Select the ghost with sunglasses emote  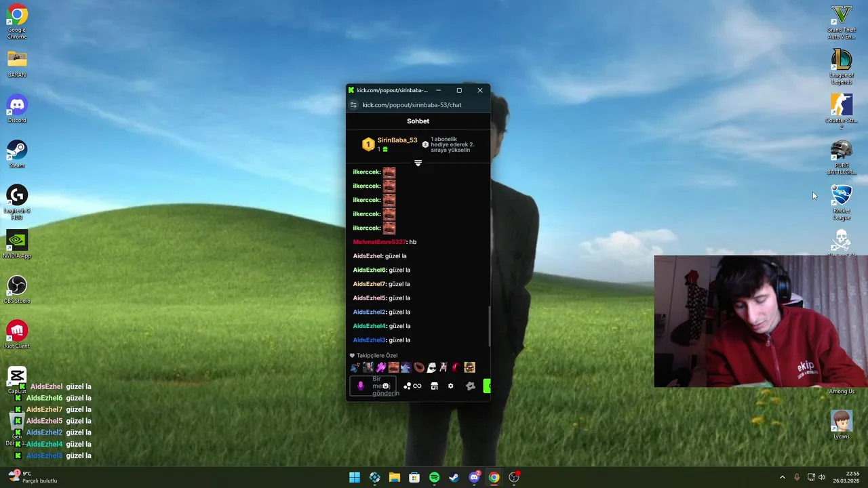[x=431, y=367]
